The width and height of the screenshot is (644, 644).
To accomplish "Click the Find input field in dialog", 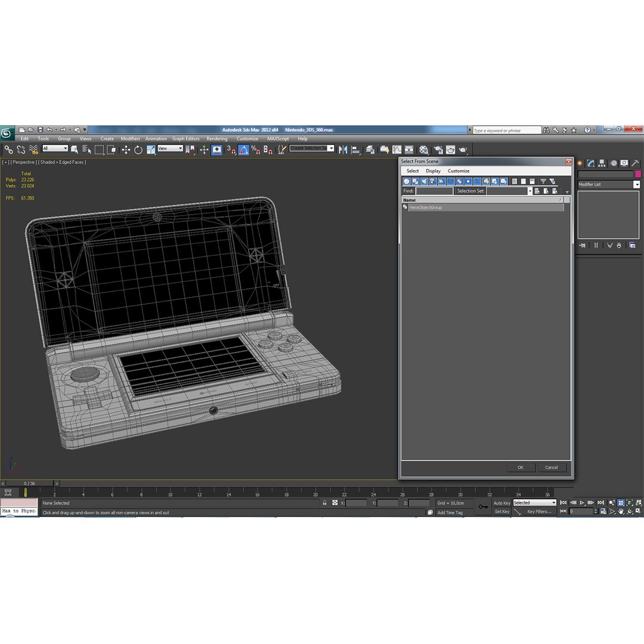I will 434,191.
